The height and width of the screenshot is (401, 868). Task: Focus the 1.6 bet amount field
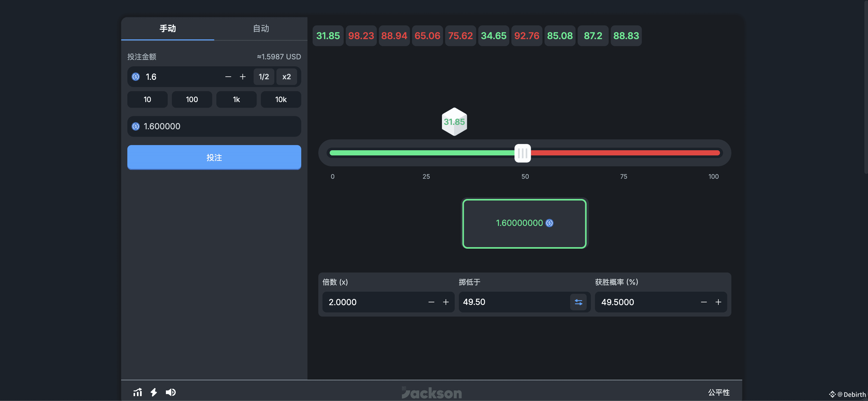[x=182, y=77]
